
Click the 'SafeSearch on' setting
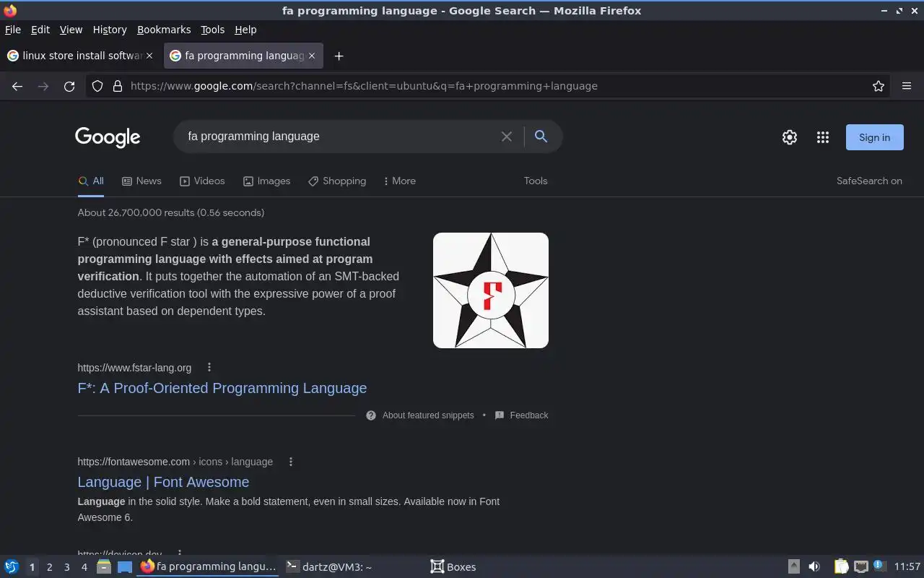(869, 181)
